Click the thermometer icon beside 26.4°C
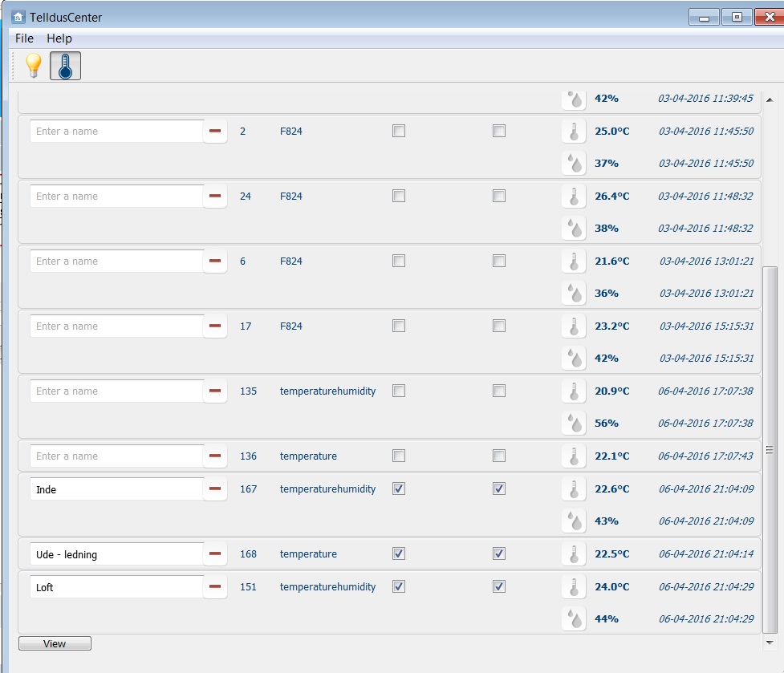This screenshot has width=784, height=673. (574, 197)
